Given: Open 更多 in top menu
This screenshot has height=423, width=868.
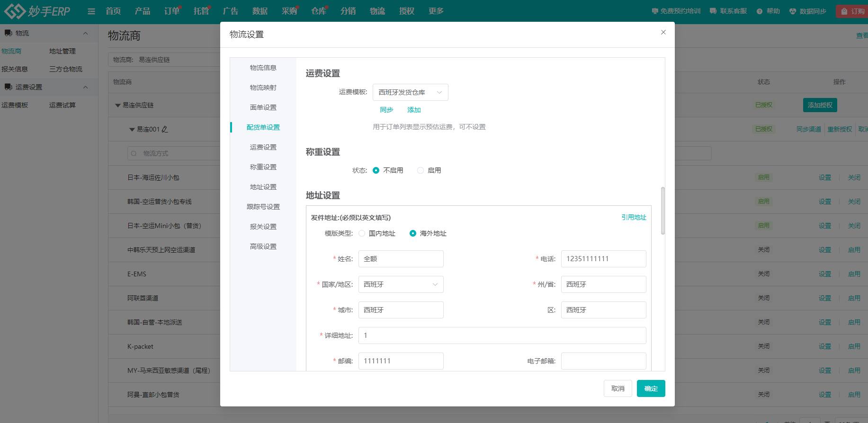Looking at the screenshot, I should [436, 11].
